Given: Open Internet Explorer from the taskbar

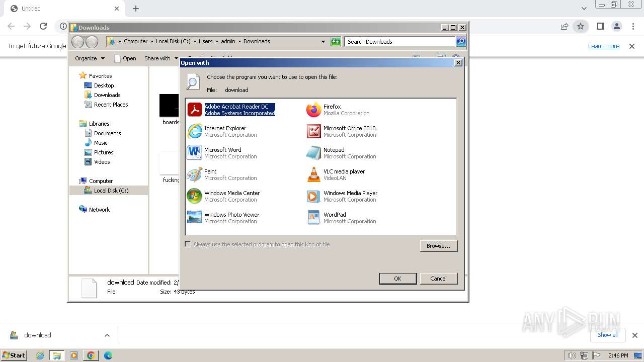Looking at the screenshot, I should (x=40, y=355).
